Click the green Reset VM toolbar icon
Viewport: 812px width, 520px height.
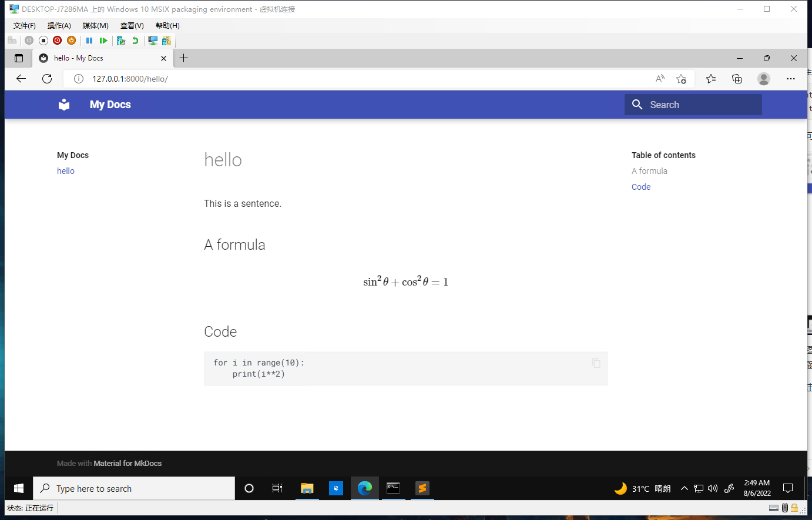point(103,41)
